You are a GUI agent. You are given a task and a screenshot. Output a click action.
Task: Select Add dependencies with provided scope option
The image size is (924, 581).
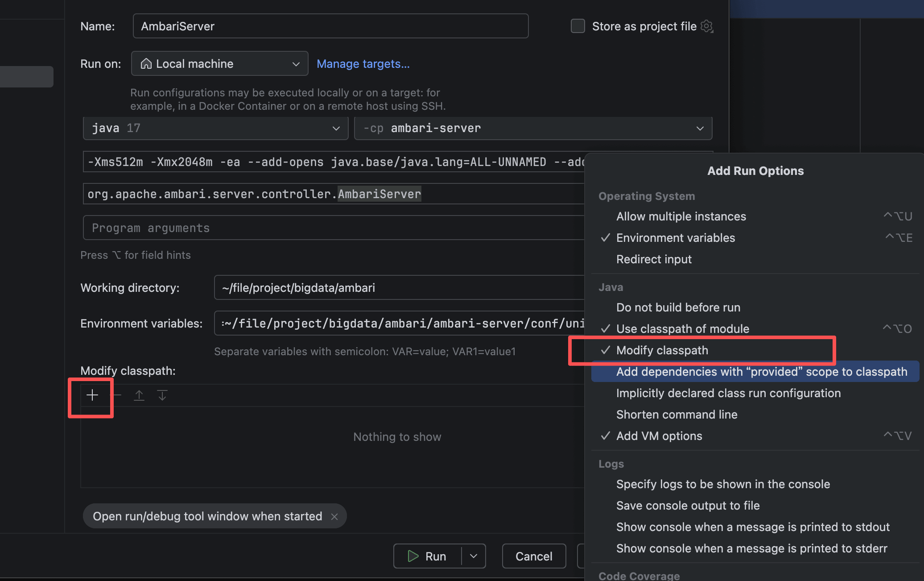(x=761, y=372)
